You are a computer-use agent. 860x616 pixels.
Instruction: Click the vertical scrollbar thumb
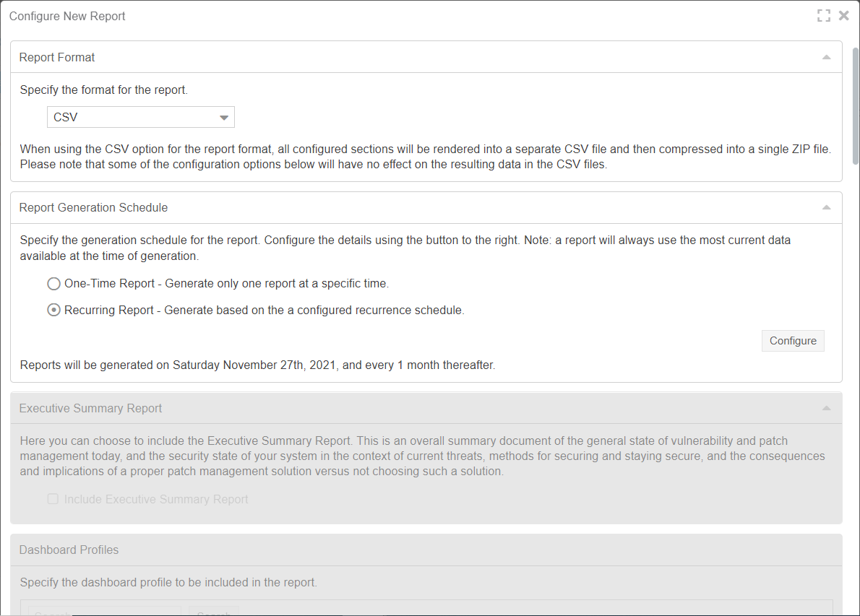point(855,105)
